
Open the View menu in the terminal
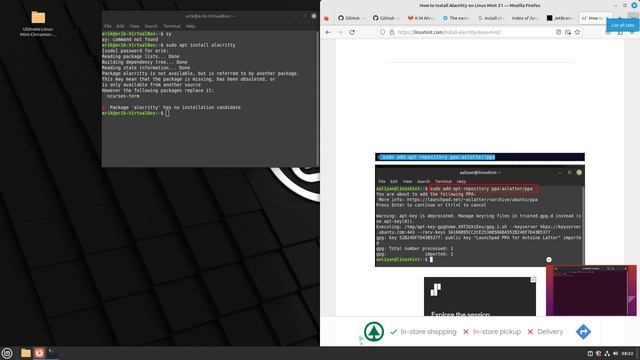(134, 26)
